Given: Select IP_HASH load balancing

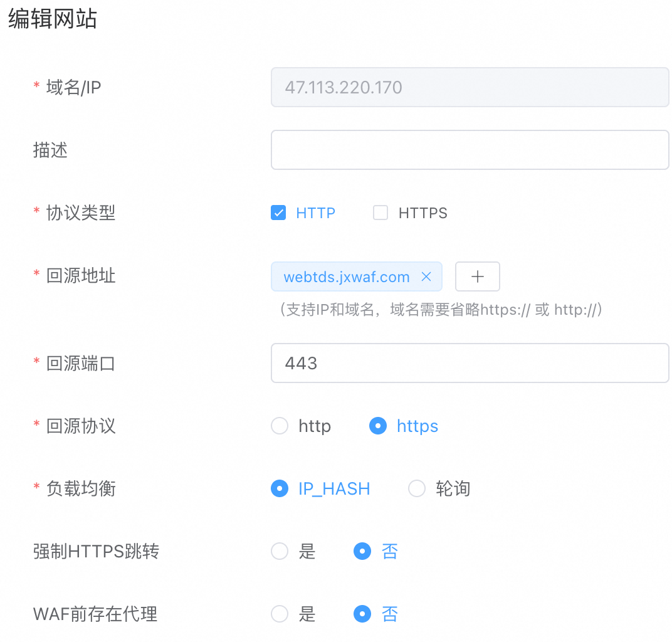Looking at the screenshot, I should coord(280,488).
